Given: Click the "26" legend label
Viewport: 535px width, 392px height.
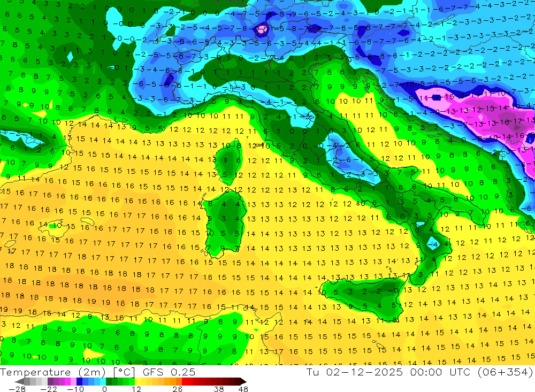Looking at the screenshot, I should pyautogui.click(x=177, y=389).
